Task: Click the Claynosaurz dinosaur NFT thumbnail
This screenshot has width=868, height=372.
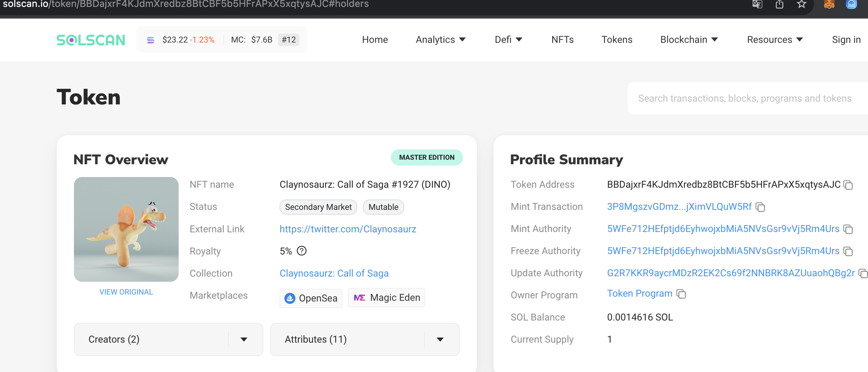Action: coord(126,229)
